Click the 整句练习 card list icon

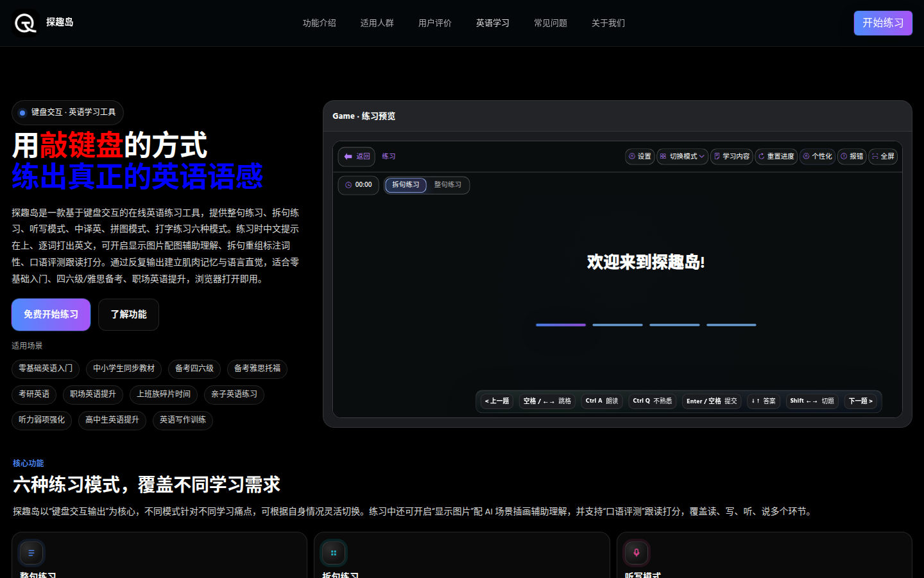31,553
